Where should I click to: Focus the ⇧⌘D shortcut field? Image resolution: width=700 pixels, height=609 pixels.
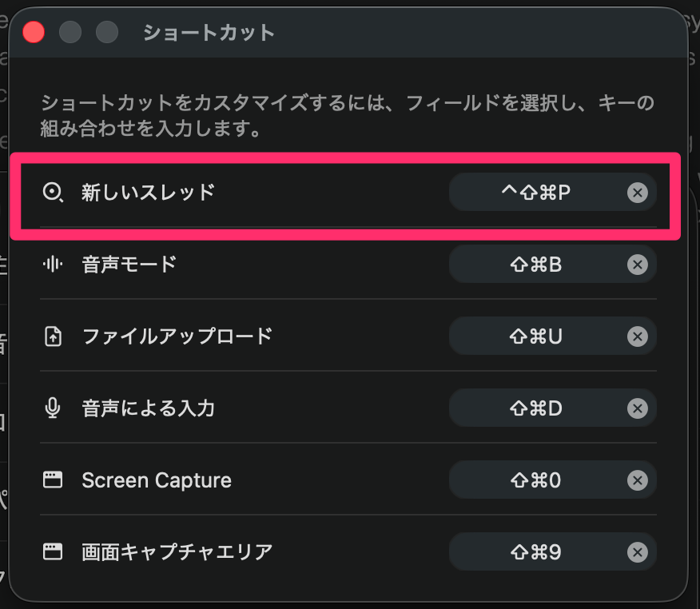coord(536,408)
